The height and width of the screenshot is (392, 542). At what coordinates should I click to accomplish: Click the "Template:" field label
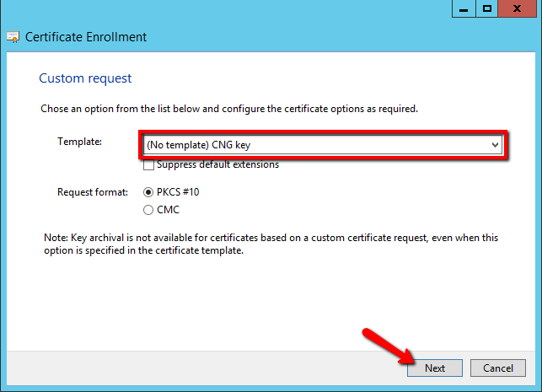click(x=79, y=142)
